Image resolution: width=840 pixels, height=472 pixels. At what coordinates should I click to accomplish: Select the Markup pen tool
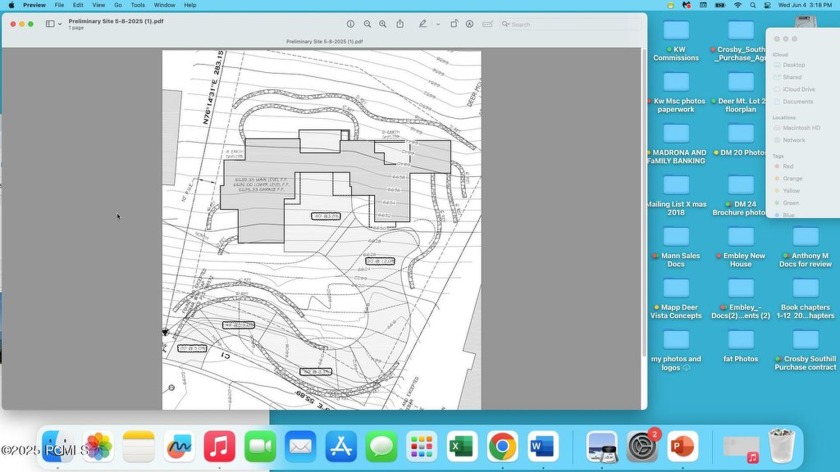pyautogui.click(x=423, y=24)
